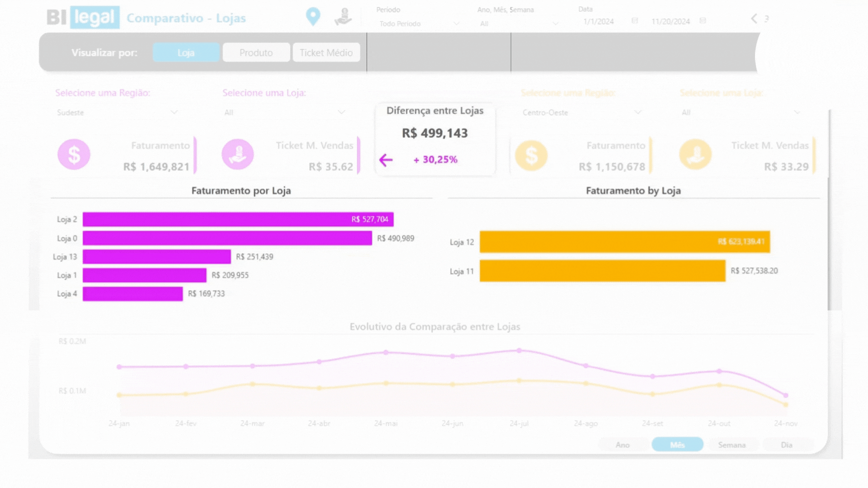Switch the view to Produto
This screenshot has width=868, height=488.
coord(256,52)
